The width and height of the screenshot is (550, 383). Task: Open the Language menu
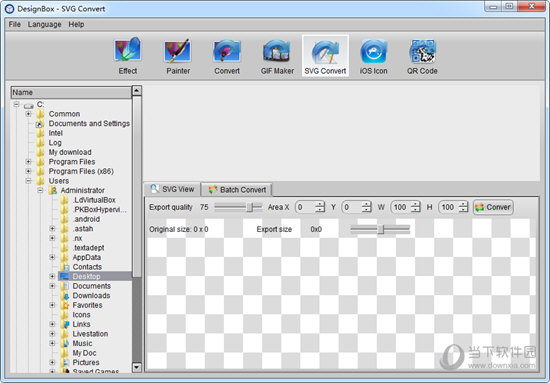coord(45,24)
